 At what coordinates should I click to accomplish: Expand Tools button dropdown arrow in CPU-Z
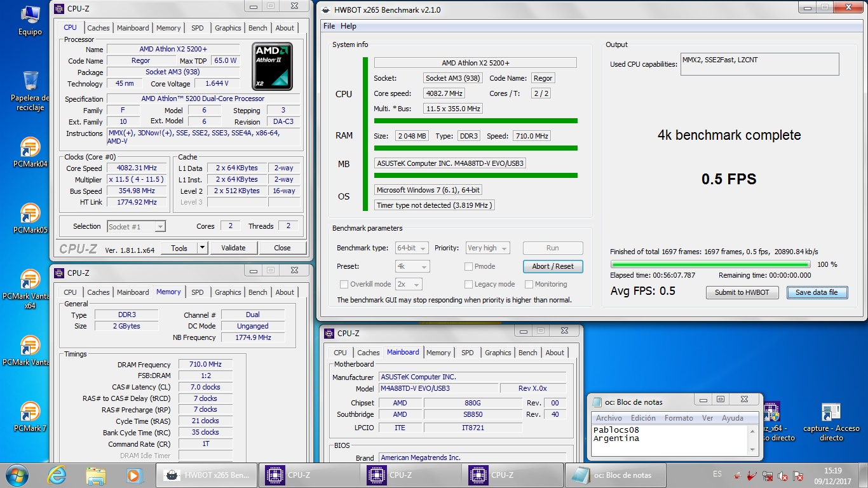point(203,248)
